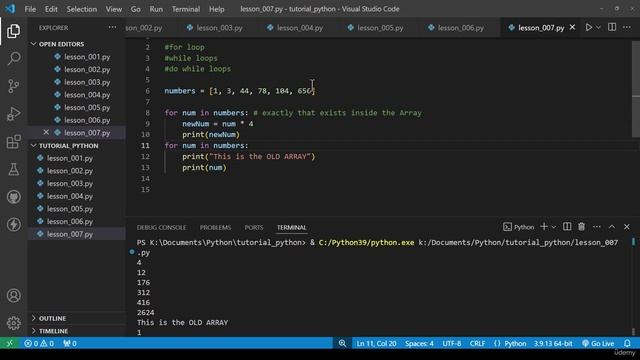The image size is (640, 360).
Task: Open Source Control view icon
Action: click(x=13, y=86)
